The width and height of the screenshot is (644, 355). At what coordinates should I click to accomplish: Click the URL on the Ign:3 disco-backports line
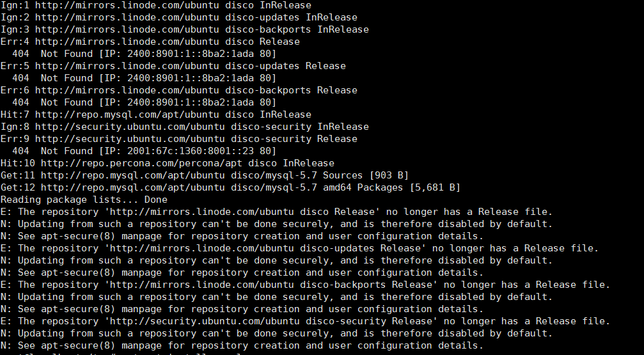click(x=127, y=29)
